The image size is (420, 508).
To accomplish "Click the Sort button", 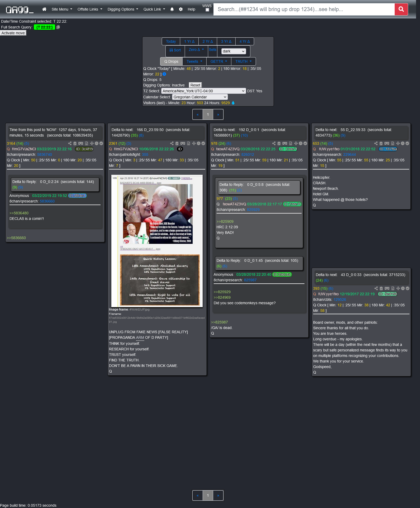I will tap(175, 50).
